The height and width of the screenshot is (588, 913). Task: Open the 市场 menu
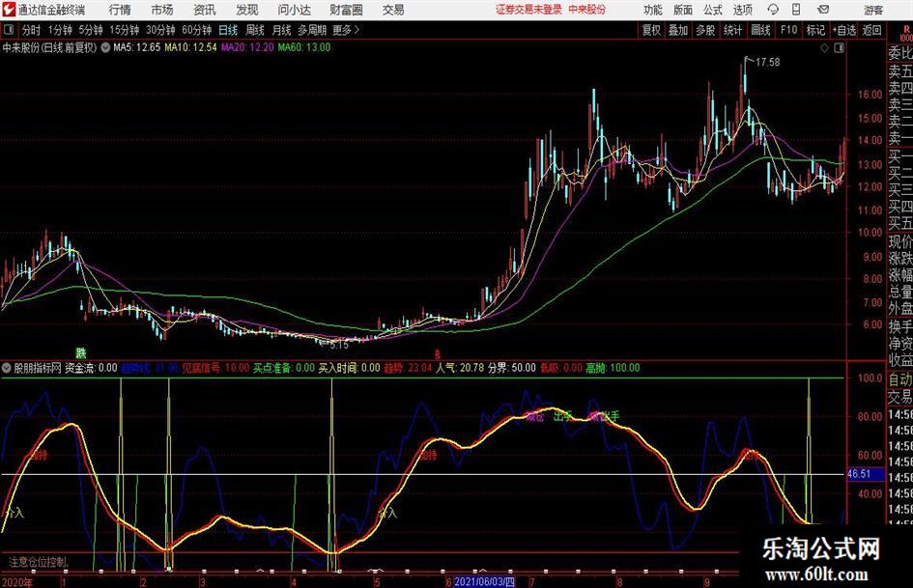tap(162, 10)
